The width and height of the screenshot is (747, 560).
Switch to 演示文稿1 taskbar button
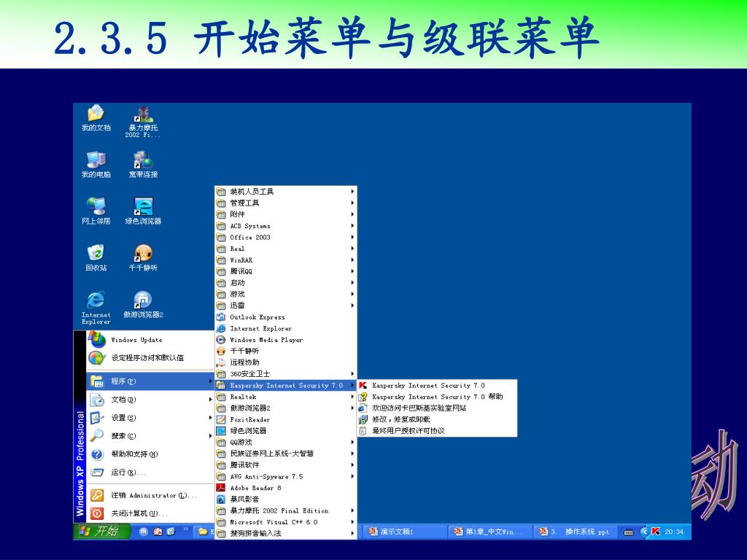405,532
